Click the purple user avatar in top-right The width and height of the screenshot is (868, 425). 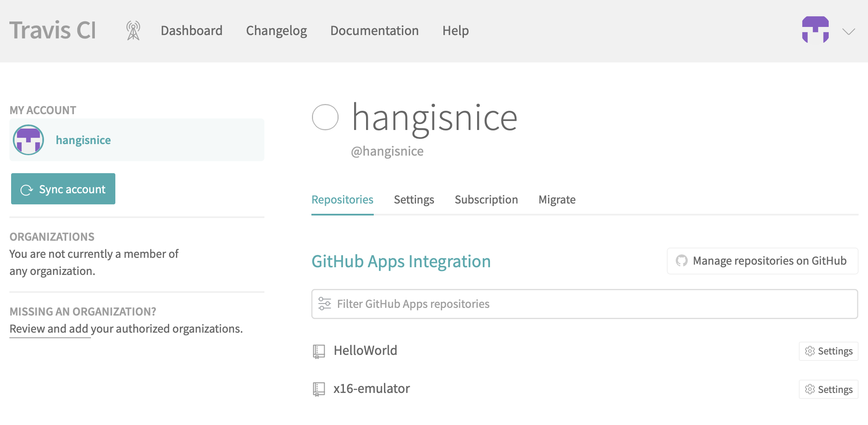click(x=815, y=30)
